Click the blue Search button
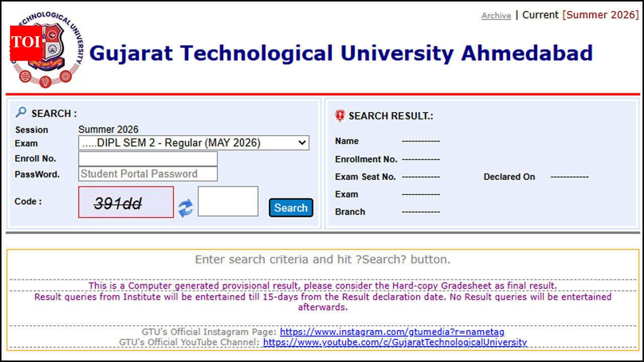Screen dimensions: 644x362 (x=291, y=208)
